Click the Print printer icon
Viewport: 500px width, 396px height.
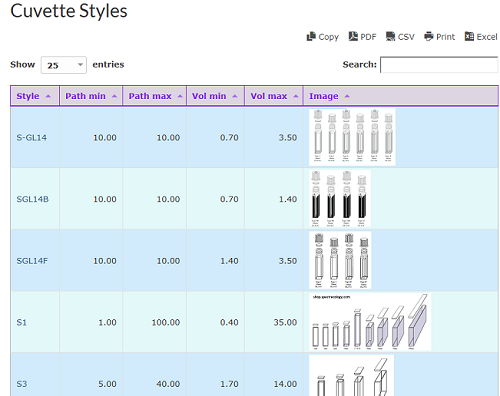[x=429, y=36]
